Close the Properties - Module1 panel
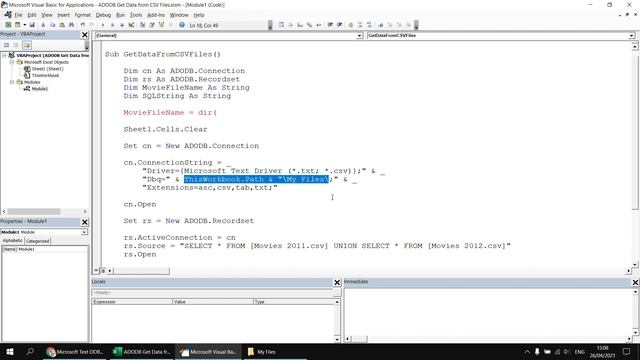 [x=84, y=222]
